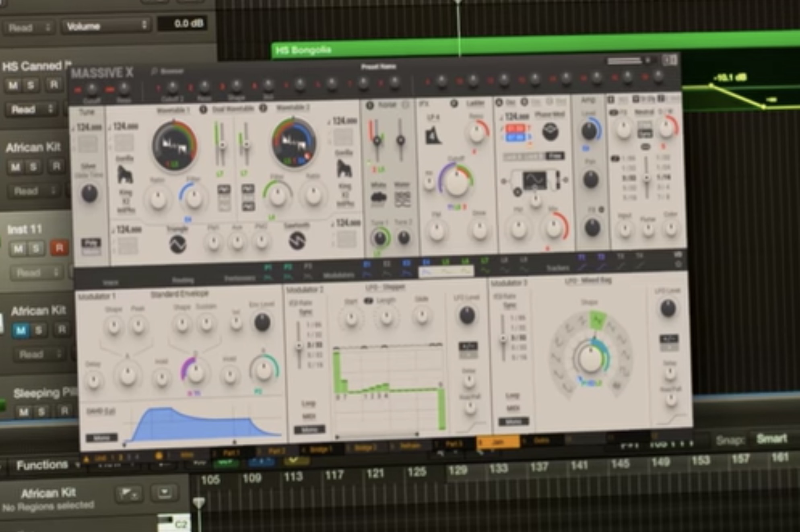The image size is (800, 532).
Task: Click the MASSIVE X logo
Action: coord(102,73)
